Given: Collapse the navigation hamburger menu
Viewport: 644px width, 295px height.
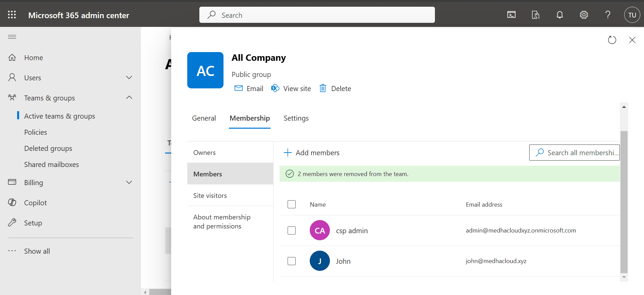Looking at the screenshot, I should pyautogui.click(x=12, y=37).
